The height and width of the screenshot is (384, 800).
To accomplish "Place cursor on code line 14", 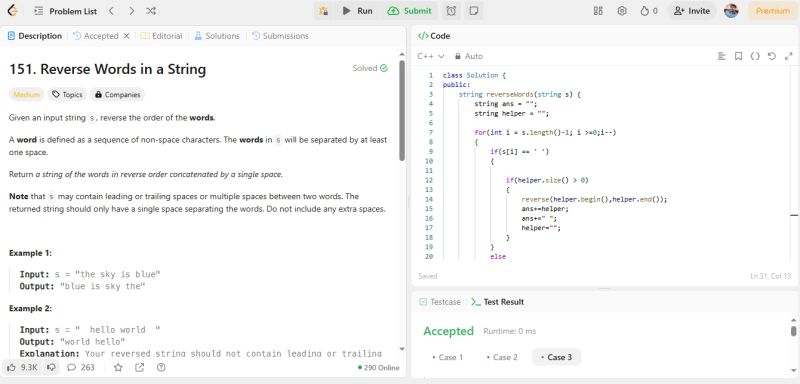I will 594,199.
